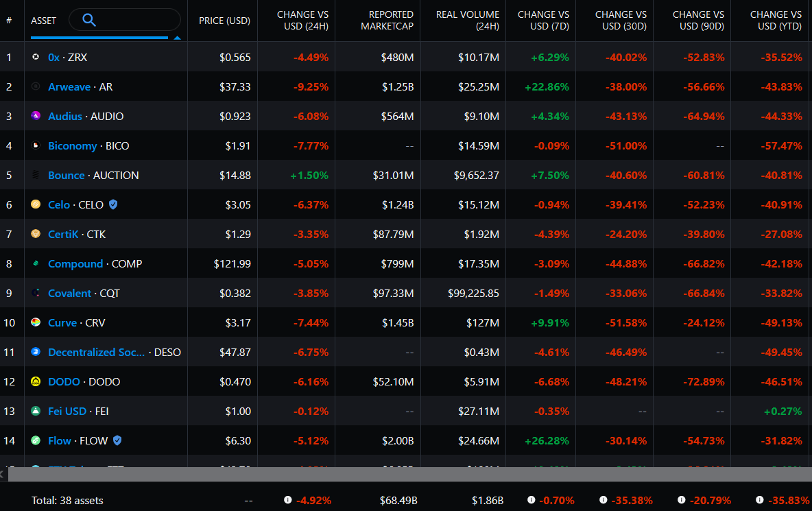Click the Compound green logo icon
Screen dimensions: 812x511
pos(36,263)
